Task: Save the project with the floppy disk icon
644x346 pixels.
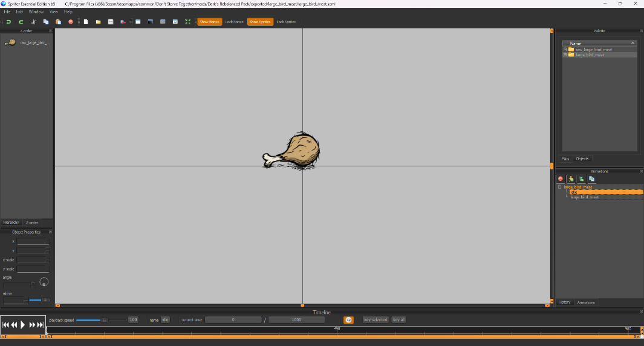Action: pyautogui.click(x=111, y=22)
